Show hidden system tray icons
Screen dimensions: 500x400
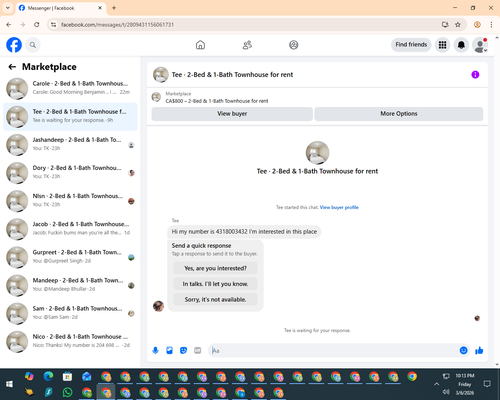click(x=436, y=384)
